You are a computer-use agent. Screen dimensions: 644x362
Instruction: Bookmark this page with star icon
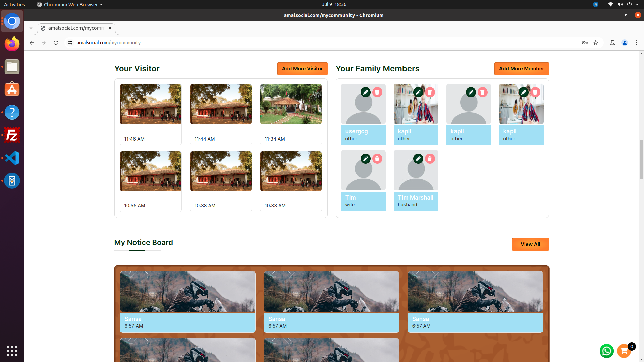click(x=596, y=43)
